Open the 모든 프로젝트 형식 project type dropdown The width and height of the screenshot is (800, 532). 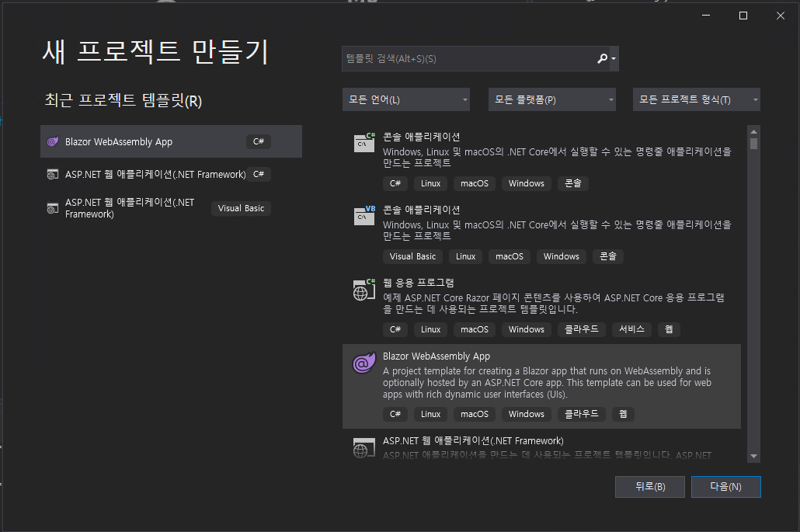coord(697,99)
